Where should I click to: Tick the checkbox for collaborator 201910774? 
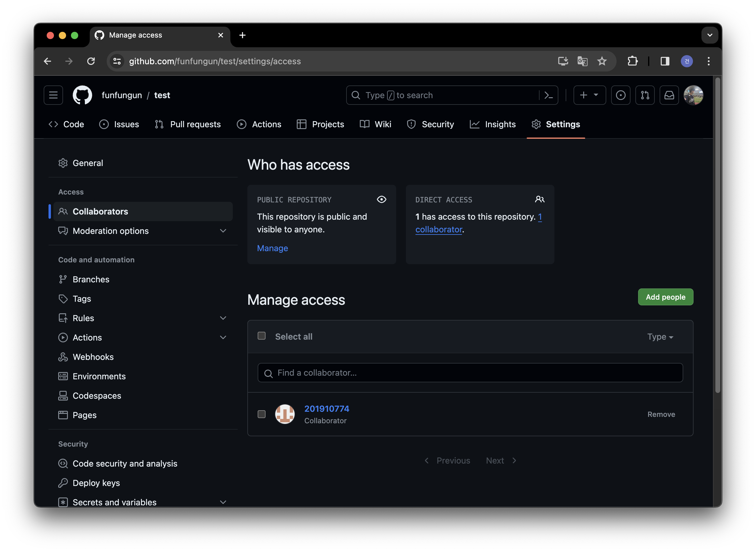point(262,414)
